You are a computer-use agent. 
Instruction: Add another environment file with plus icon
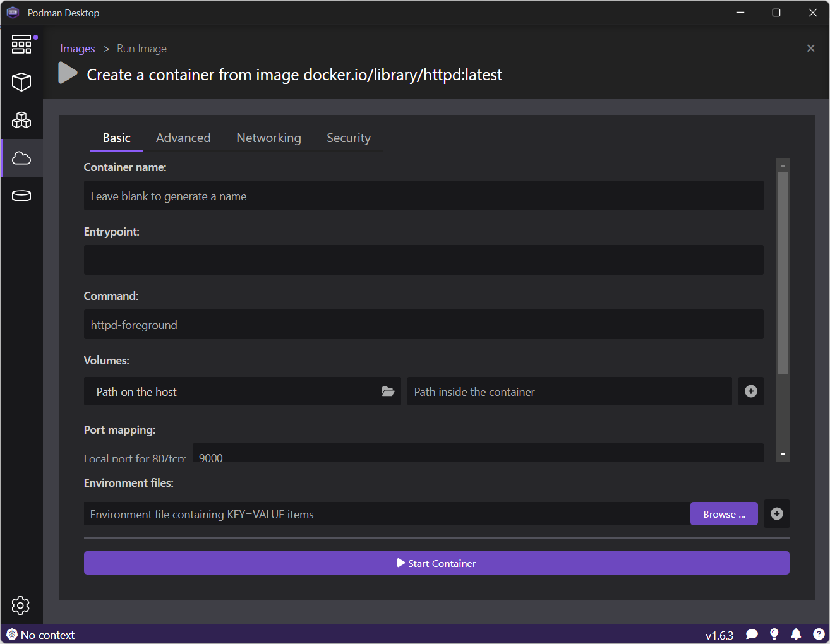776,514
